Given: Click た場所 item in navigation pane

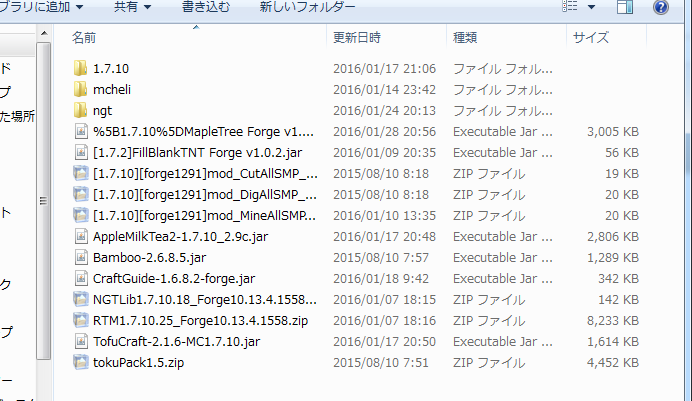Looking at the screenshot, I should click(x=17, y=116).
